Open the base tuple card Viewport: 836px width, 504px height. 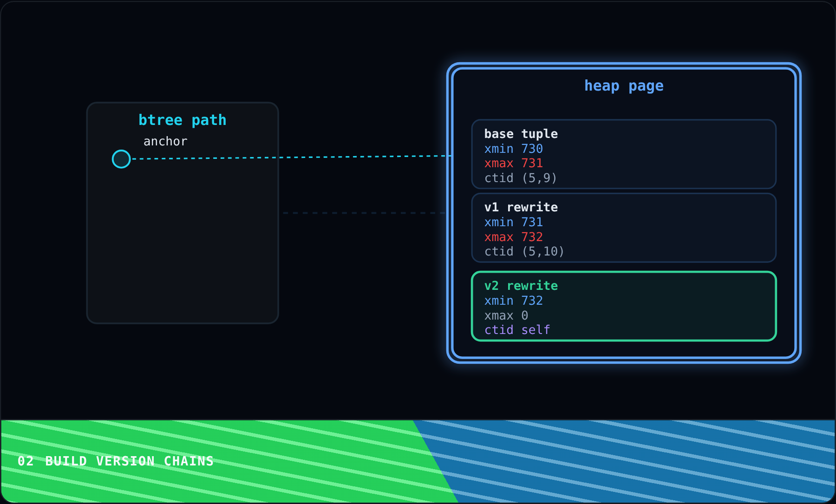pyautogui.click(x=624, y=154)
